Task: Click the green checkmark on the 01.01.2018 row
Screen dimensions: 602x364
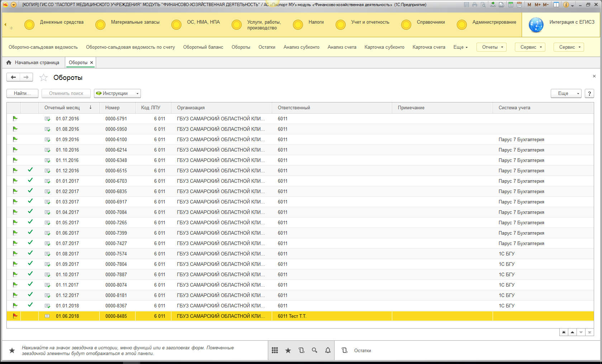Action: click(30, 305)
